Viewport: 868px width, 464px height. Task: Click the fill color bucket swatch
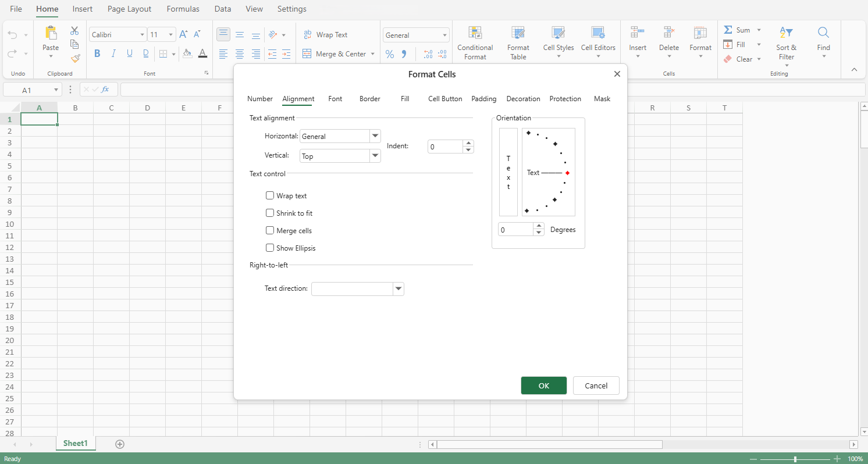tap(187, 53)
